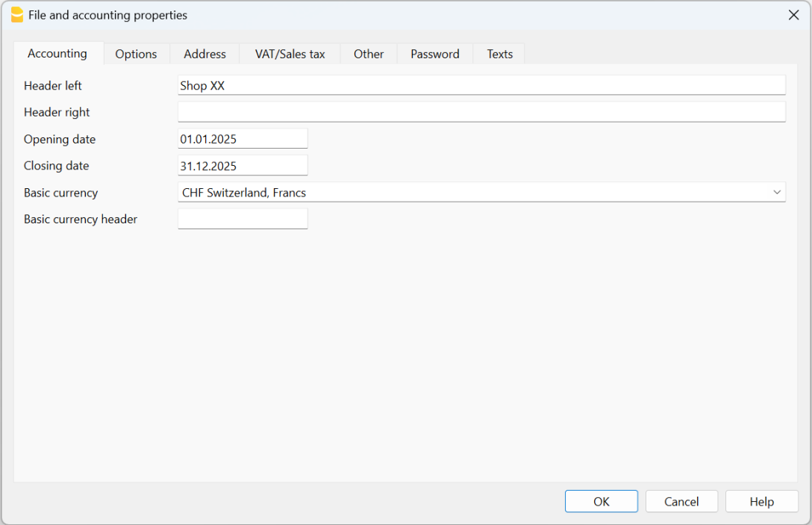
Task: Click the Banana app icon in title bar
Action: 16,15
